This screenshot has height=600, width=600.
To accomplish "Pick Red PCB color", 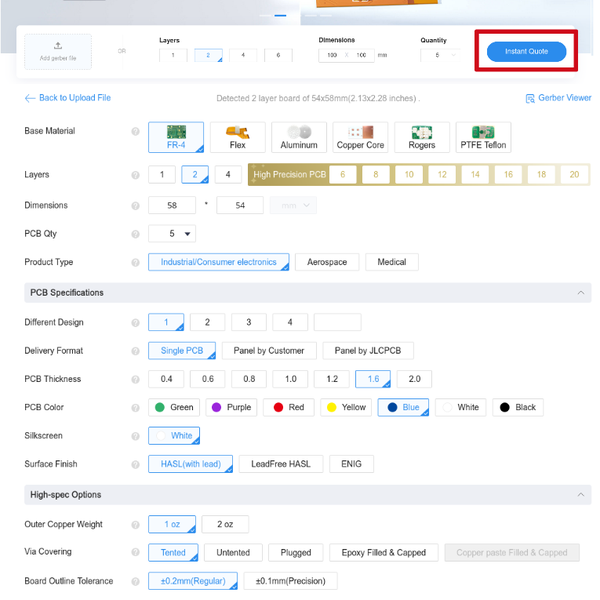I will 289,408.
